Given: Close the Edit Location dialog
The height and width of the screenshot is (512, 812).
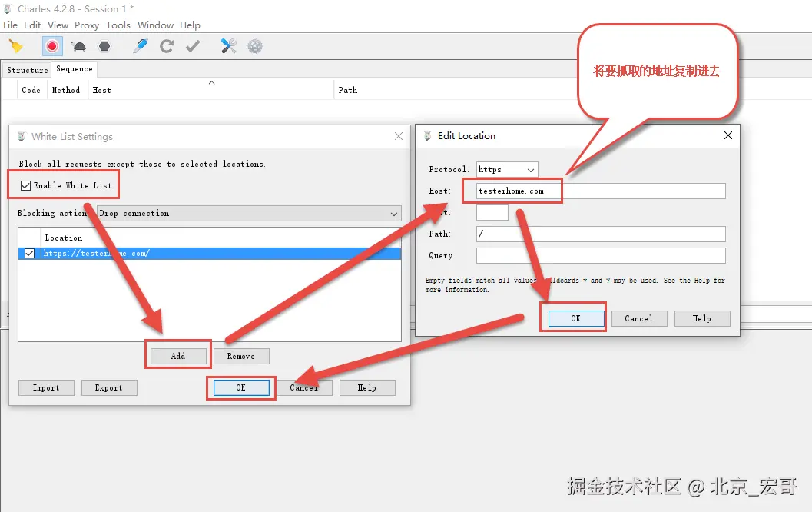Looking at the screenshot, I should tap(728, 135).
